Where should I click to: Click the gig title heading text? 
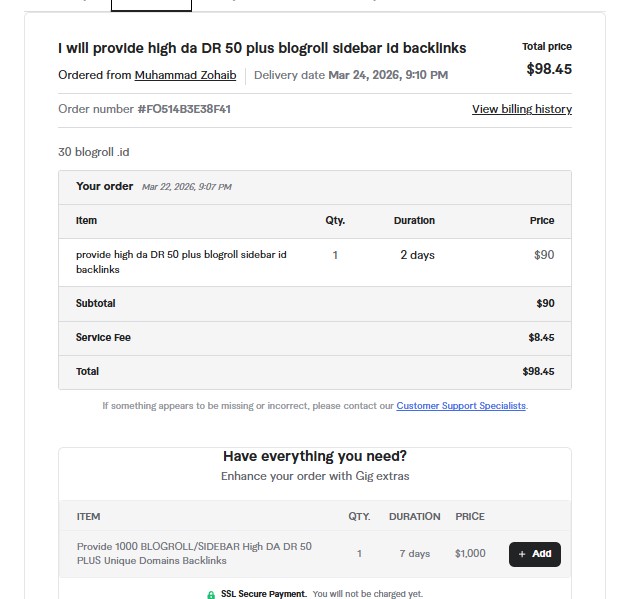tap(262, 48)
